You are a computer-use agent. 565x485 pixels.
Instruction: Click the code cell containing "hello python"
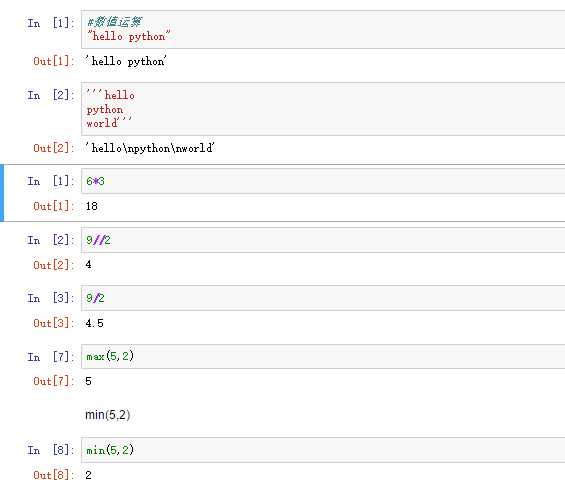coord(323,30)
